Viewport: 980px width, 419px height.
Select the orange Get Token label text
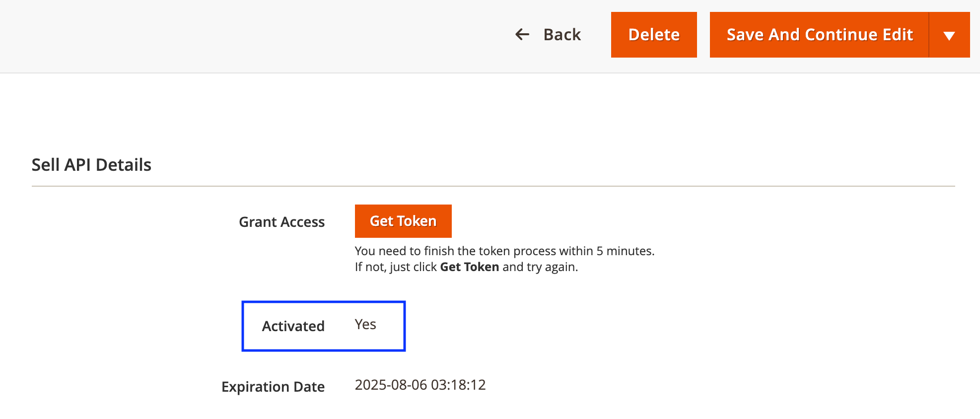click(x=403, y=221)
